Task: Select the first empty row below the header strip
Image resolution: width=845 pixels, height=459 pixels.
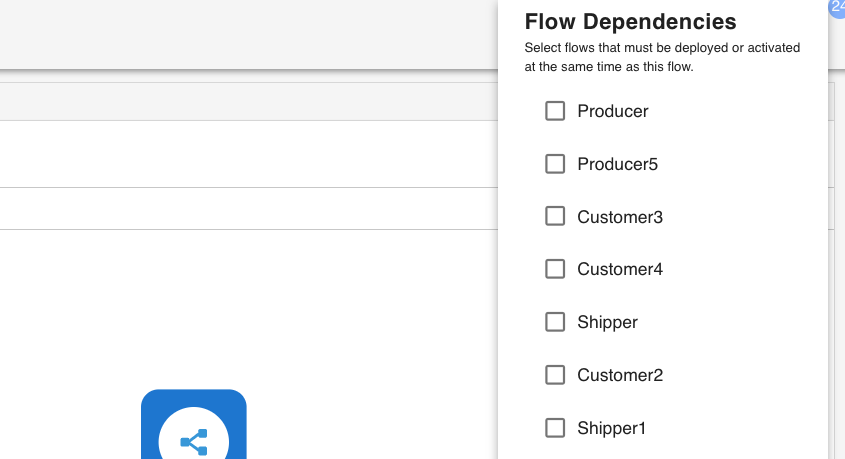Action: [248, 154]
